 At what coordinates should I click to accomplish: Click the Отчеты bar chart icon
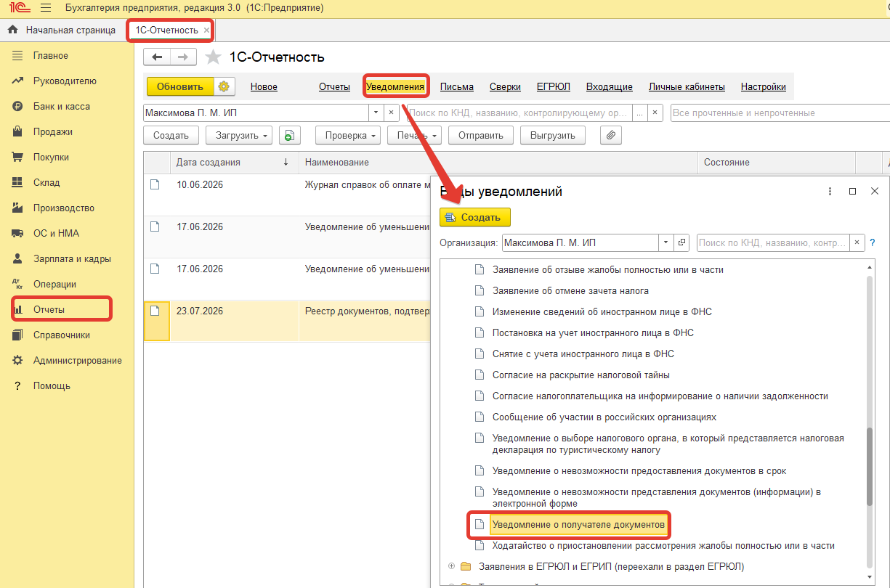point(18,310)
